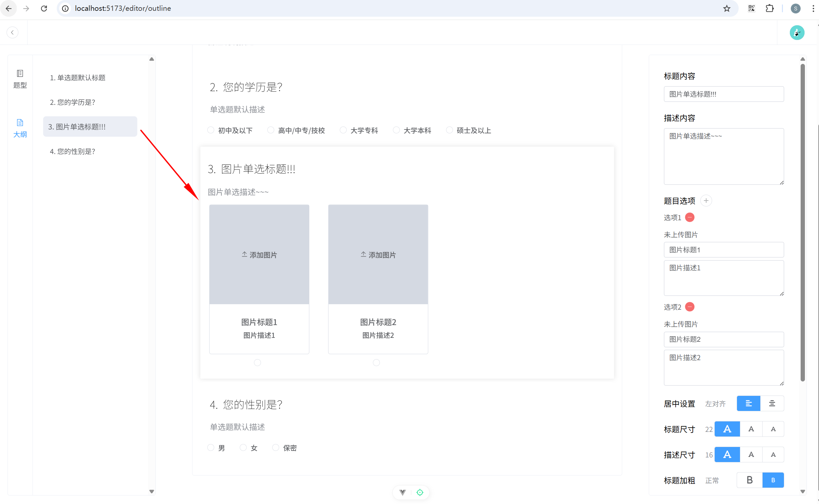The image size is (819, 504).
Task: Click the user avatar icon
Action: click(x=797, y=32)
